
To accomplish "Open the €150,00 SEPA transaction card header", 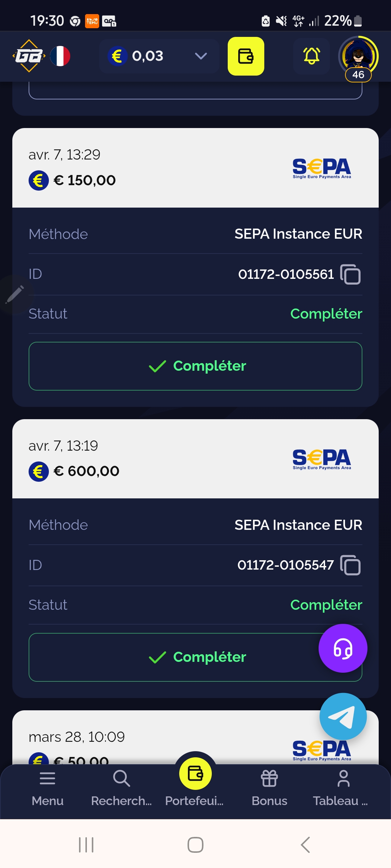I will [x=195, y=168].
